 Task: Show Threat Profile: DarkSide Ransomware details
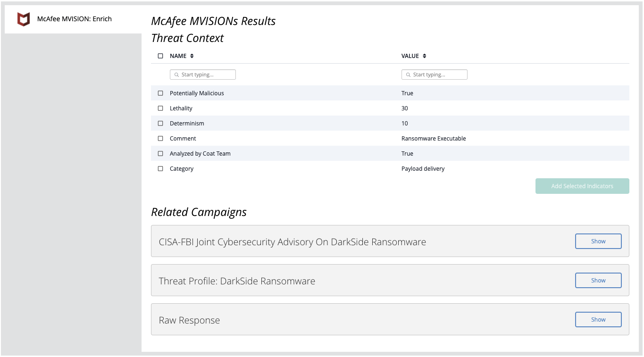point(598,281)
